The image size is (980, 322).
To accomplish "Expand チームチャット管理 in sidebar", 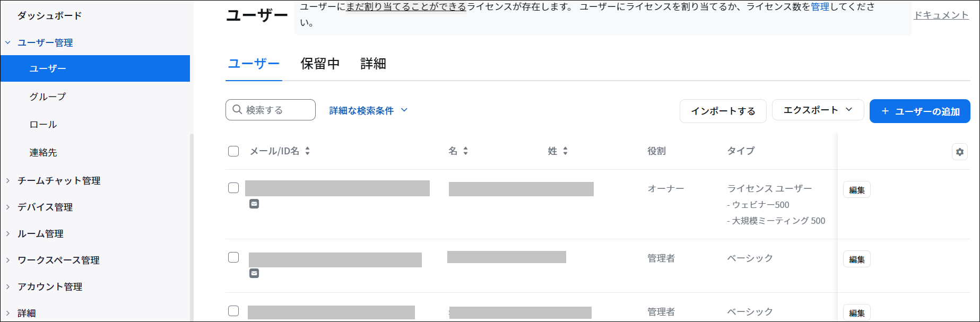I will [x=8, y=180].
